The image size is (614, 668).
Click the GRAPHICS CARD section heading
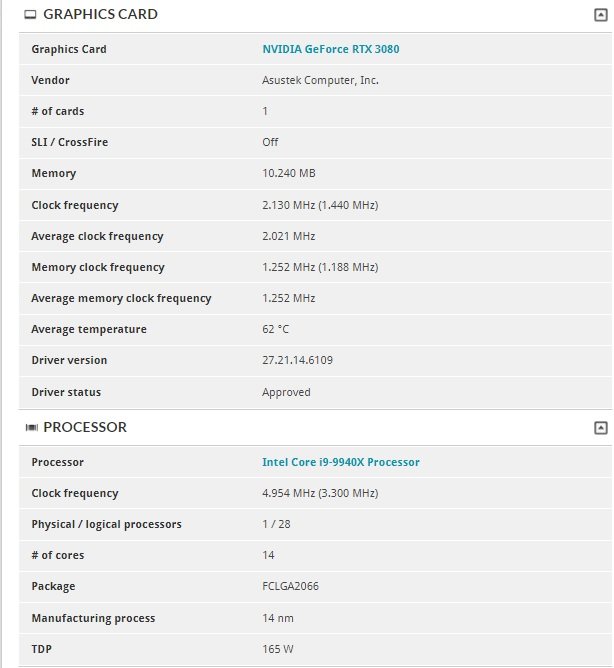tap(100, 14)
